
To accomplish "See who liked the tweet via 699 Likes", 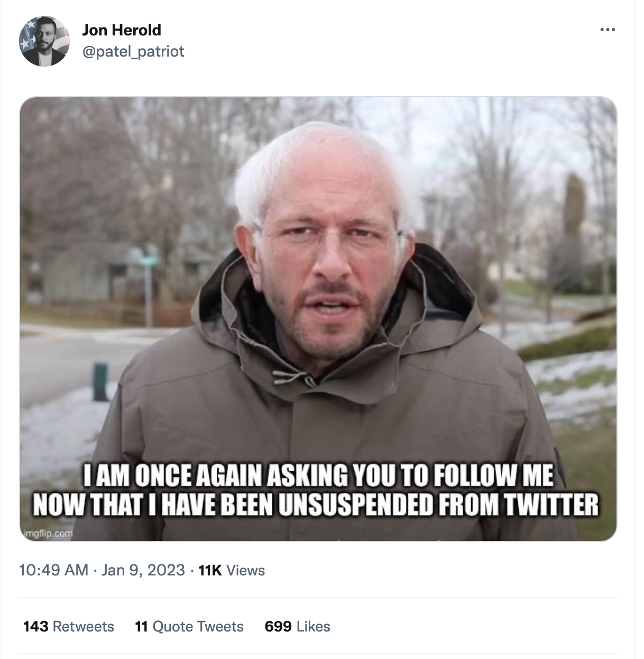I will tap(297, 627).
